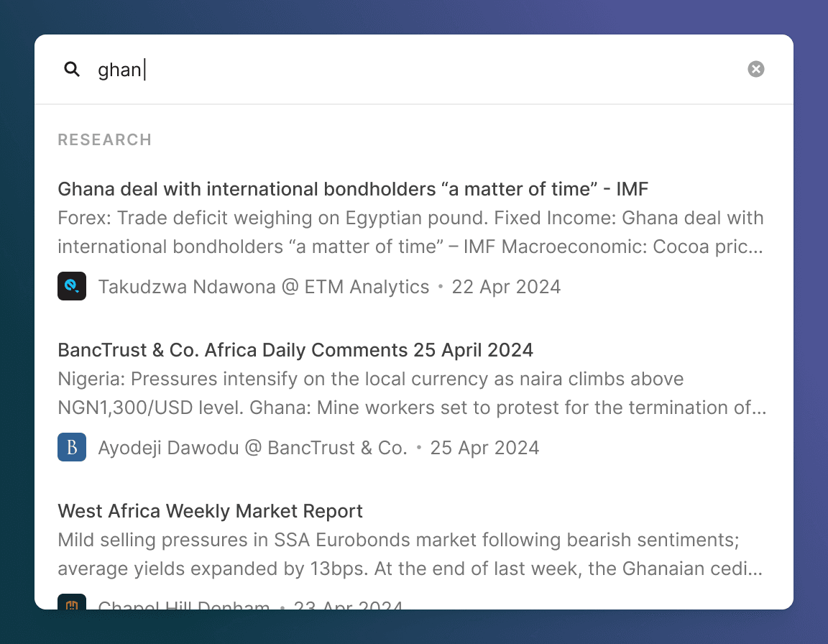Click the Forex Egyptian pound summary snippet
This screenshot has width=828, height=644.
pos(411,232)
